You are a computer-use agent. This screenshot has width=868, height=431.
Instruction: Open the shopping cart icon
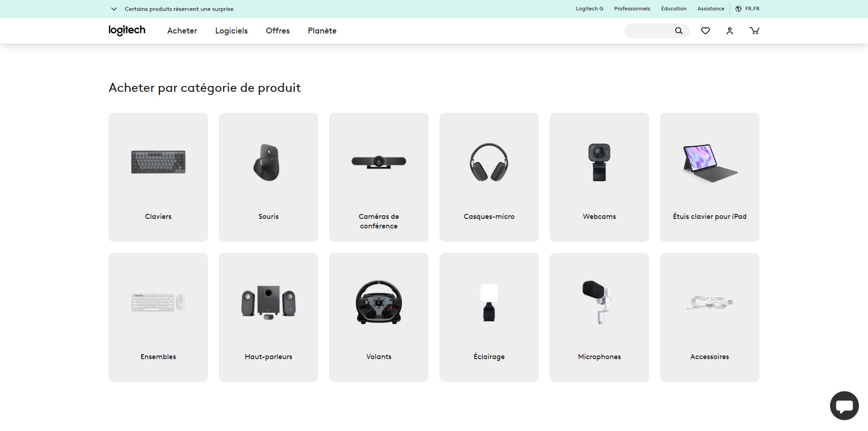(755, 31)
